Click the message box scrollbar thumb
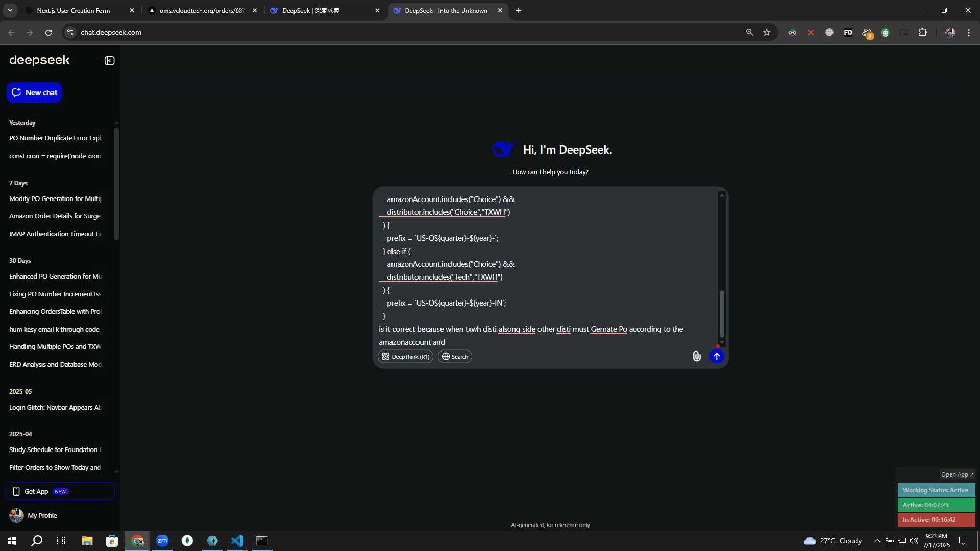The image size is (980, 551). pyautogui.click(x=722, y=314)
